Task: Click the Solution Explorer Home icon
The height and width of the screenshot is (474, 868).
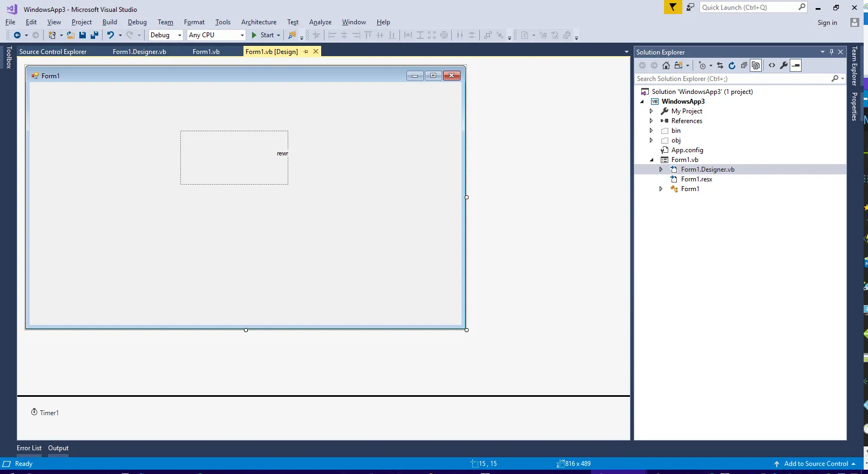Action: pyautogui.click(x=666, y=65)
